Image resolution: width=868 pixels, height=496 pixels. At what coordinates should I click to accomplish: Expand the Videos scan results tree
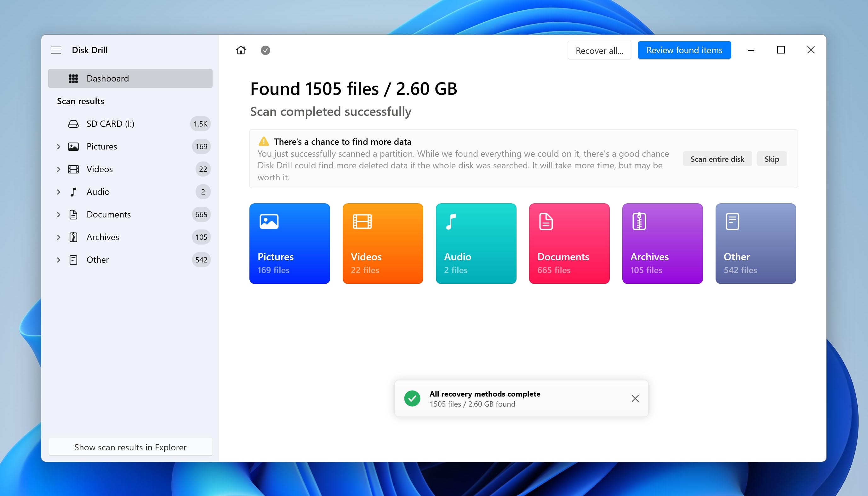point(58,168)
